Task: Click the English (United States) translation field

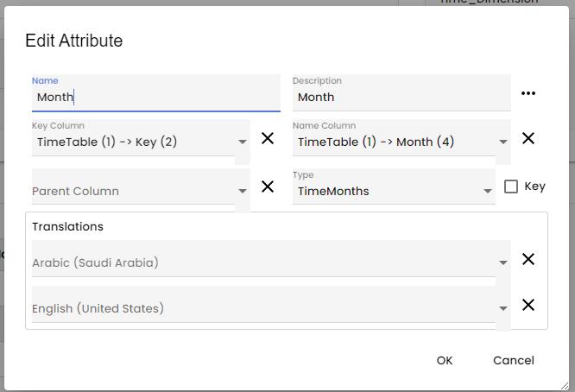Action: click(x=259, y=307)
